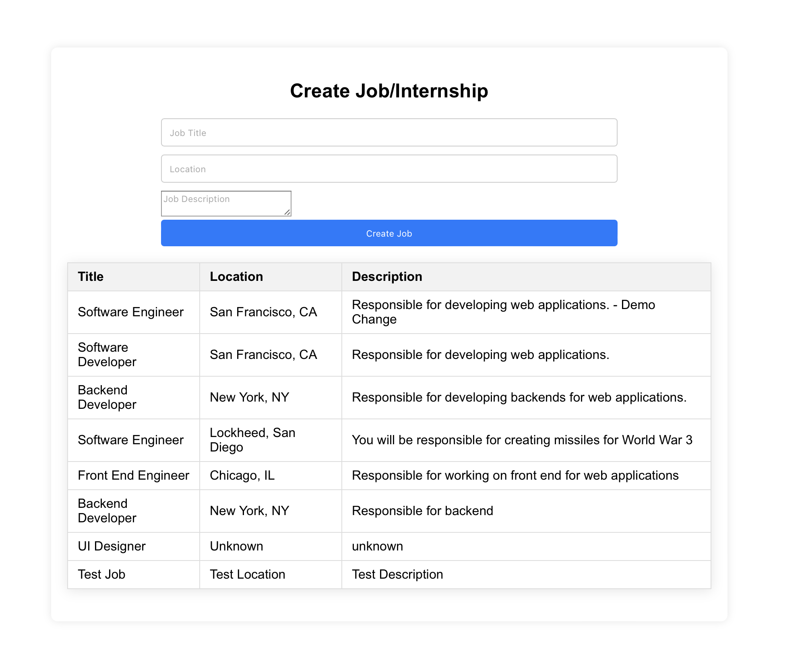
Task: Click the Title column header
Action: (134, 277)
